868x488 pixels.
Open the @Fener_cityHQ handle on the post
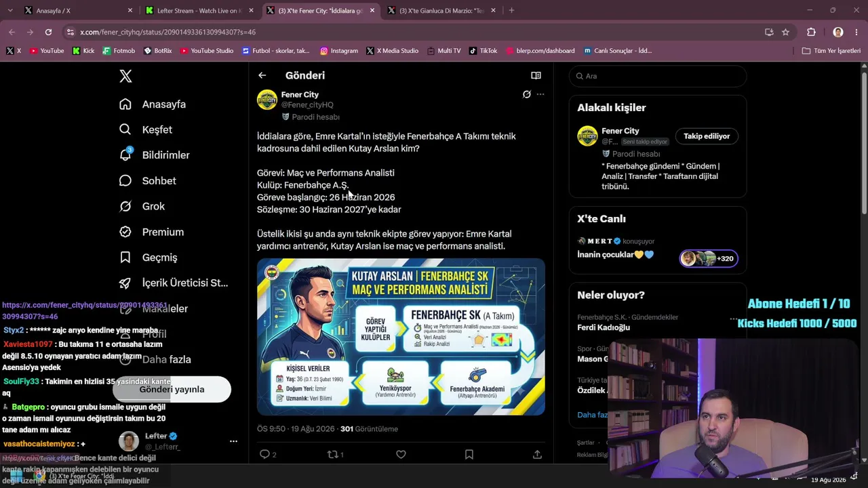[x=307, y=105]
